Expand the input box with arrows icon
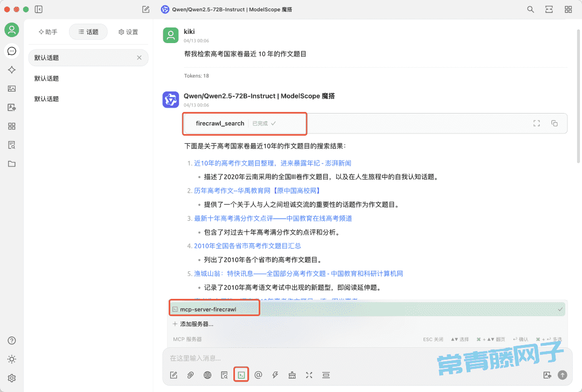582x392 pixels. 309,375
